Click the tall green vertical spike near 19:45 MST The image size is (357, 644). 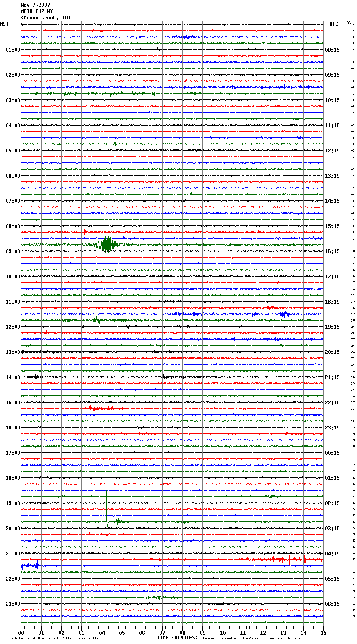tap(107, 512)
